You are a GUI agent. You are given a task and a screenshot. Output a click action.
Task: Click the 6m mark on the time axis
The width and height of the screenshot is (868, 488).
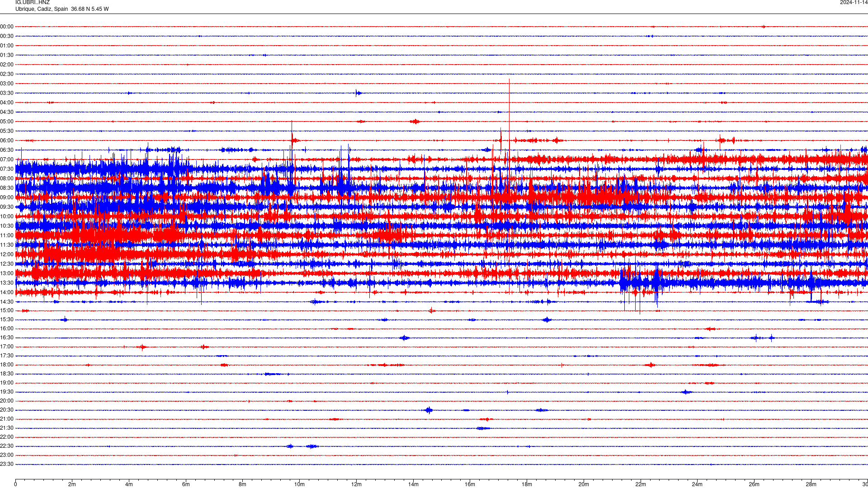pos(186,484)
